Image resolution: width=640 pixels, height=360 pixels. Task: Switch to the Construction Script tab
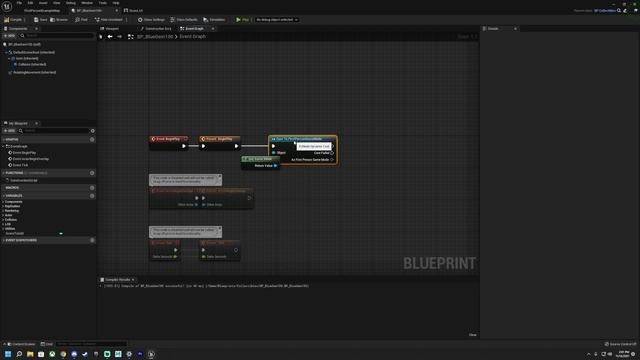(156, 29)
